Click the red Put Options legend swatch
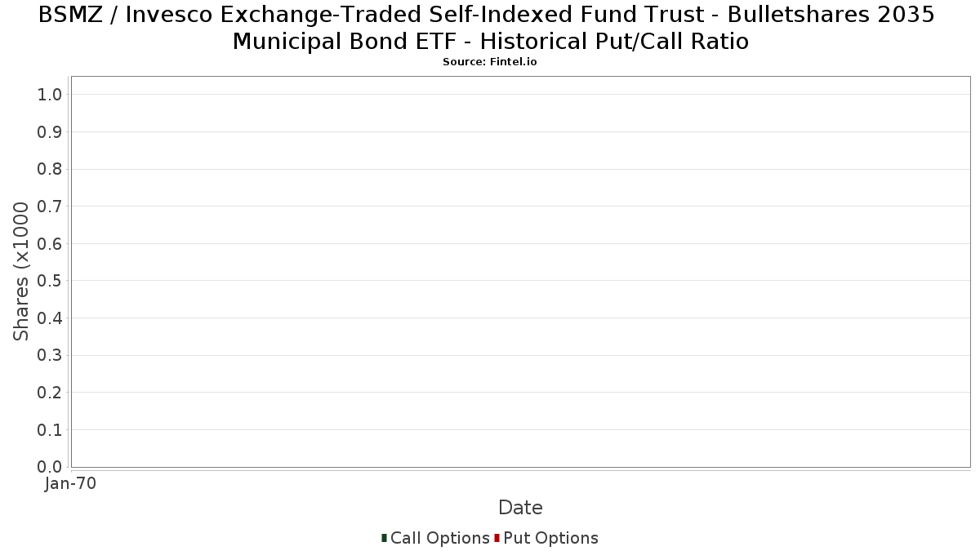The image size is (980, 551). (x=497, y=538)
